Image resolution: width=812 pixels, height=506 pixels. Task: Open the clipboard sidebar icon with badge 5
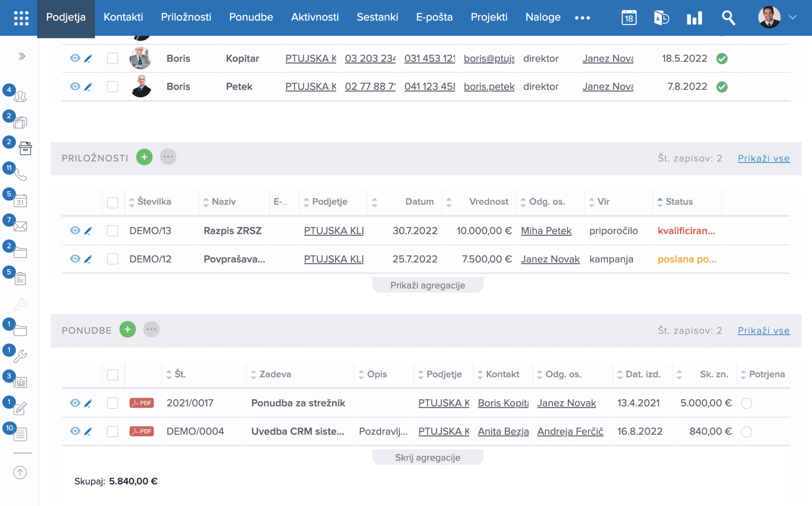click(20, 278)
